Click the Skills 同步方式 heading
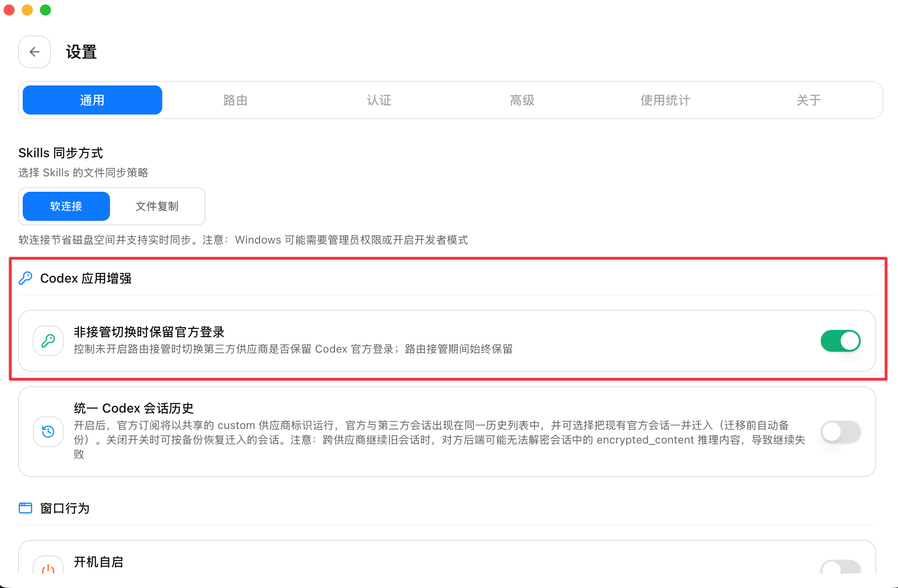Viewport: 898px width, 588px height. 61,153
